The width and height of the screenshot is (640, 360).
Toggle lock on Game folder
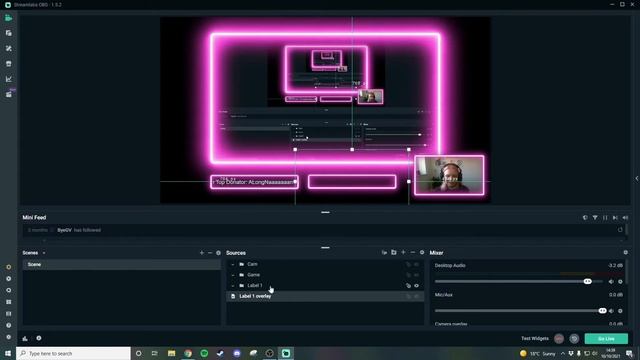pos(408,275)
